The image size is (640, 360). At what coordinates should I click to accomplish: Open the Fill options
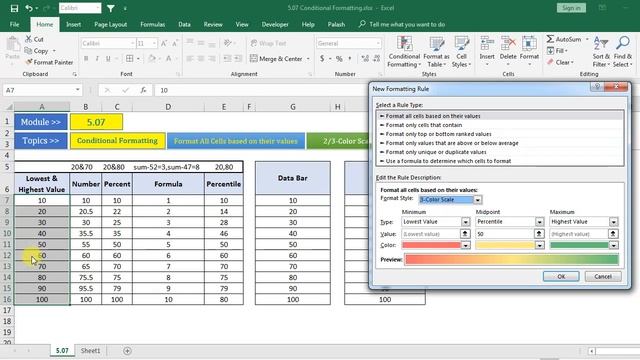tap(558, 51)
